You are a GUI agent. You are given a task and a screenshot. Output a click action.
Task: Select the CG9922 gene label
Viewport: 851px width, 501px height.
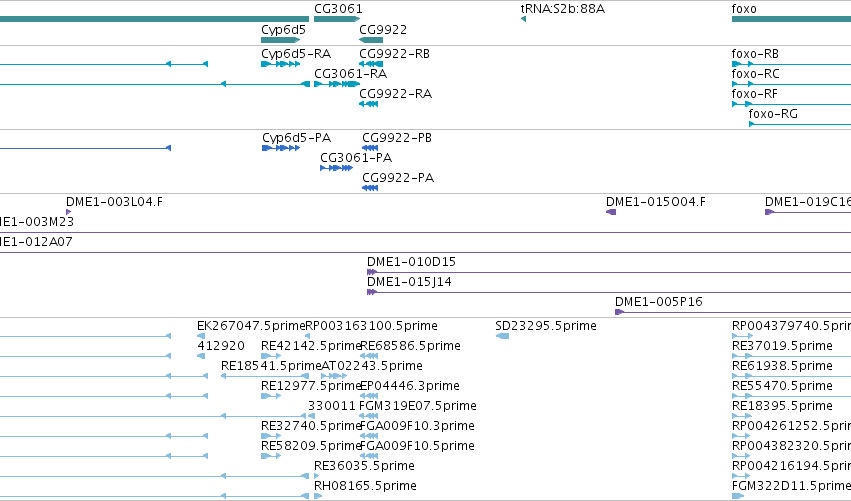(x=383, y=30)
